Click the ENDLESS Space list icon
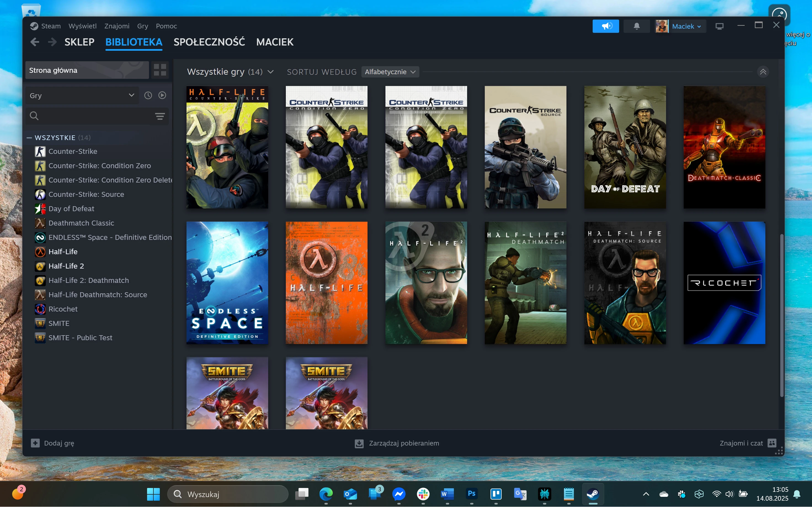Image resolution: width=812 pixels, height=507 pixels. 40,238
